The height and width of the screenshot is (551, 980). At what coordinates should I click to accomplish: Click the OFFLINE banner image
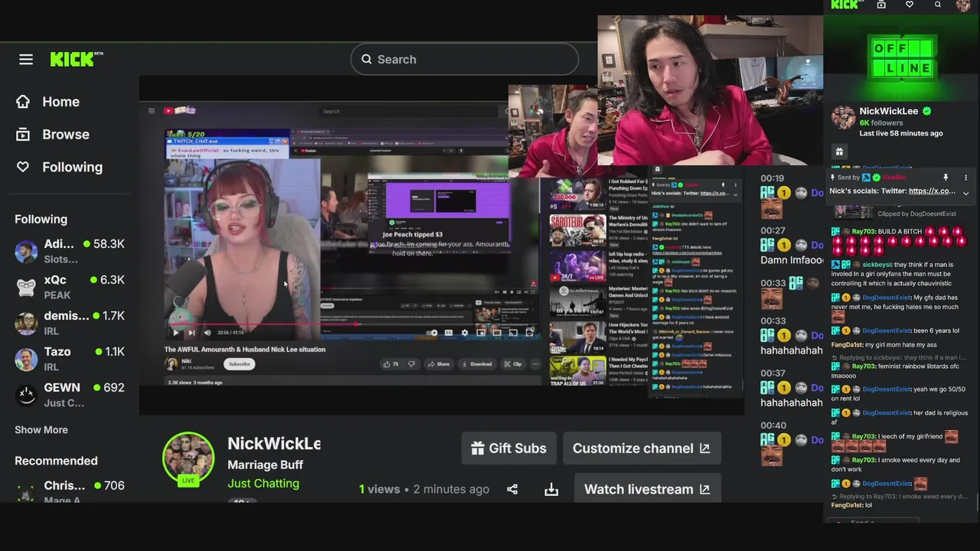[x=902, y=60]
